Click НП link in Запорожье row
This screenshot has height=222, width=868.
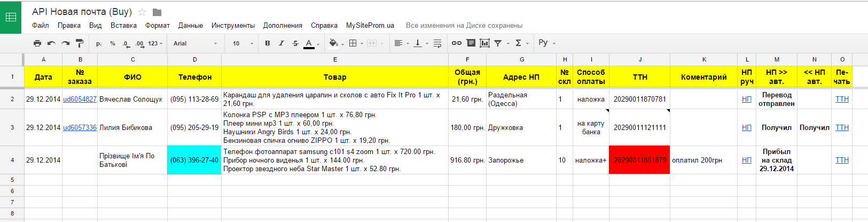747,160
